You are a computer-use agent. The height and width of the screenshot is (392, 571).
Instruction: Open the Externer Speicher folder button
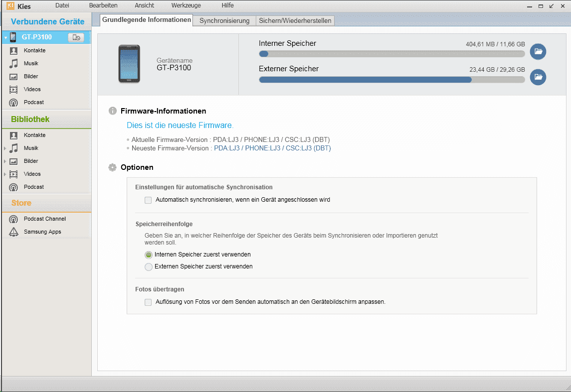pyautogui.click(x=538, y=77)
